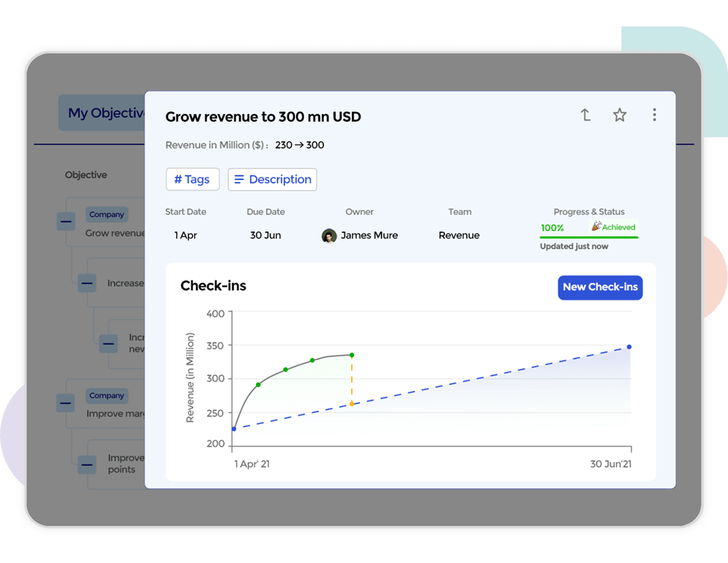Create a New Check-ins entry
728x563 pixels.
[600, 287]
